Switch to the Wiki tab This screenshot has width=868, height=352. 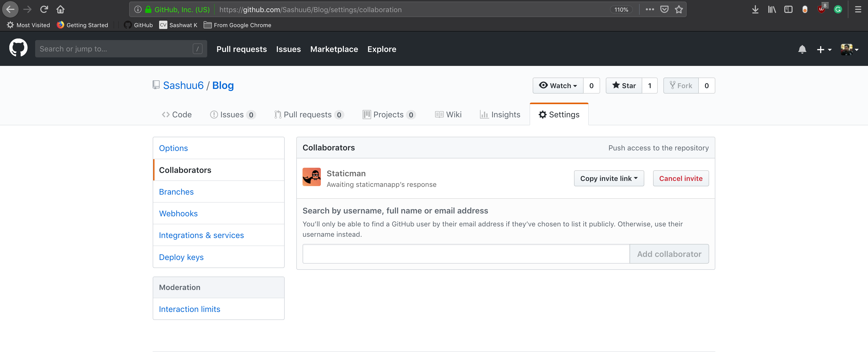(x=448, y=115)
